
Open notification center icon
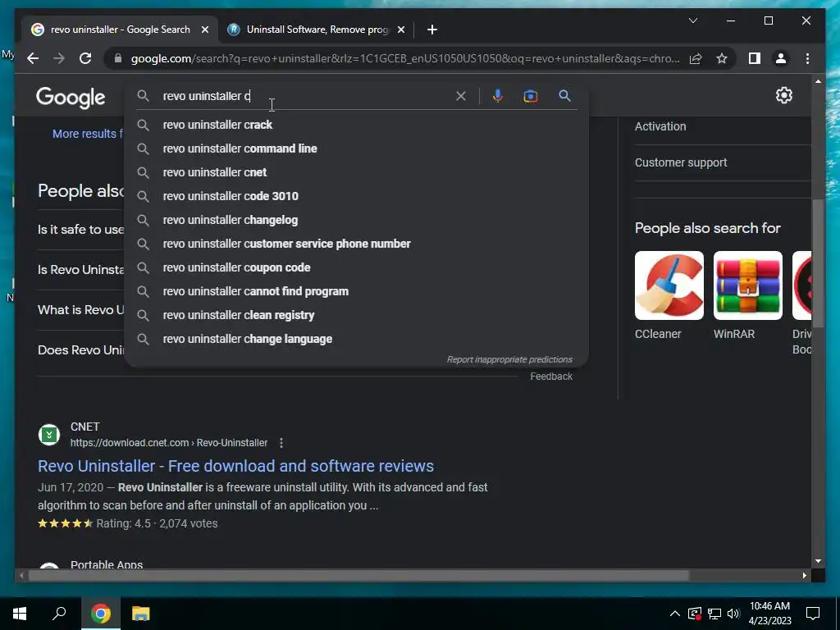(x=813, y=614)
